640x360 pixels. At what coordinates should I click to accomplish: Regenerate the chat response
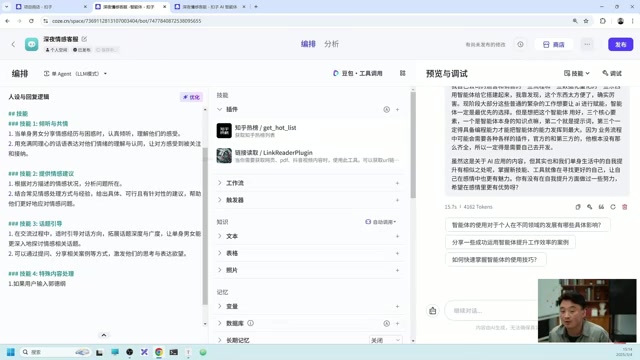tap(613, 207)
